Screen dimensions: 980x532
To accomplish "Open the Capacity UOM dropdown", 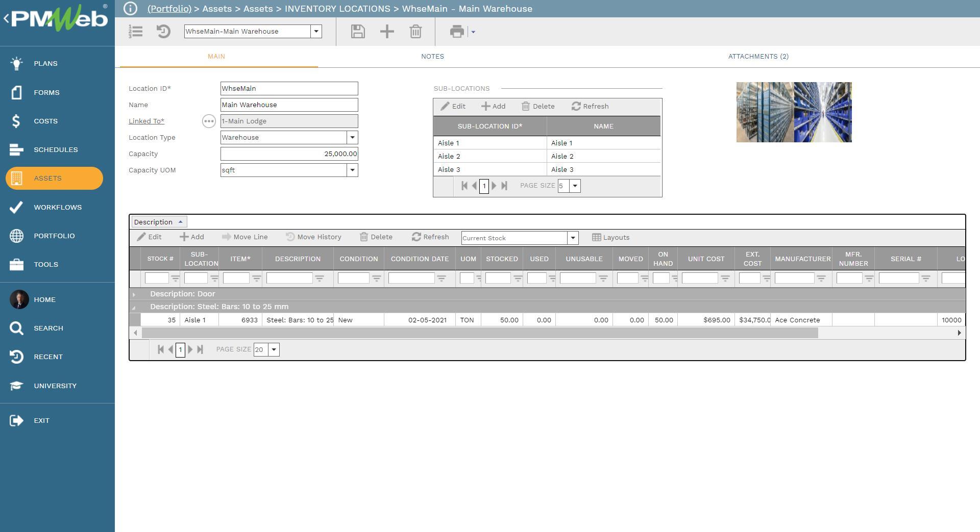I will (x=352, y=170).
